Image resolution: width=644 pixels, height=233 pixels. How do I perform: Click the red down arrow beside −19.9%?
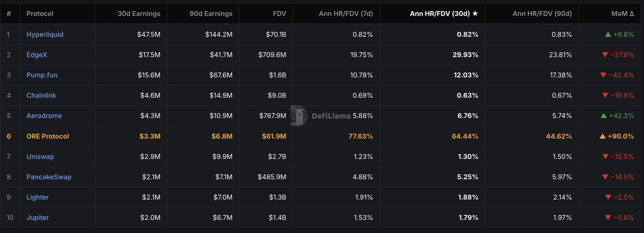coord(605,95)
